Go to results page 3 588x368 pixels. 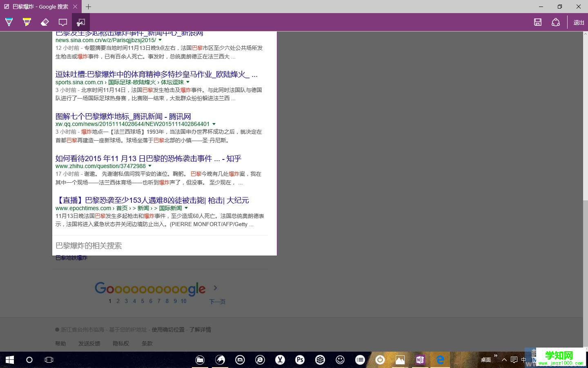(x=126, y=301)
